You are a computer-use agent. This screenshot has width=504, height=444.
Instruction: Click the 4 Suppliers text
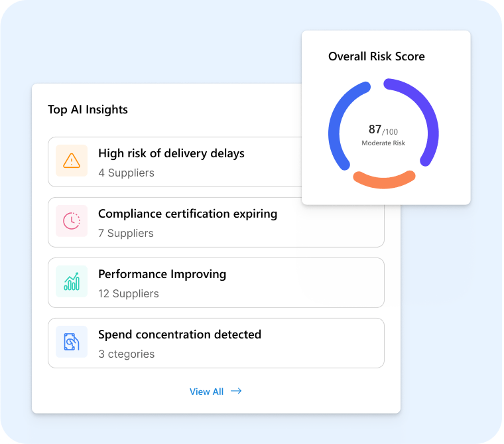click(x=126, y=173)
